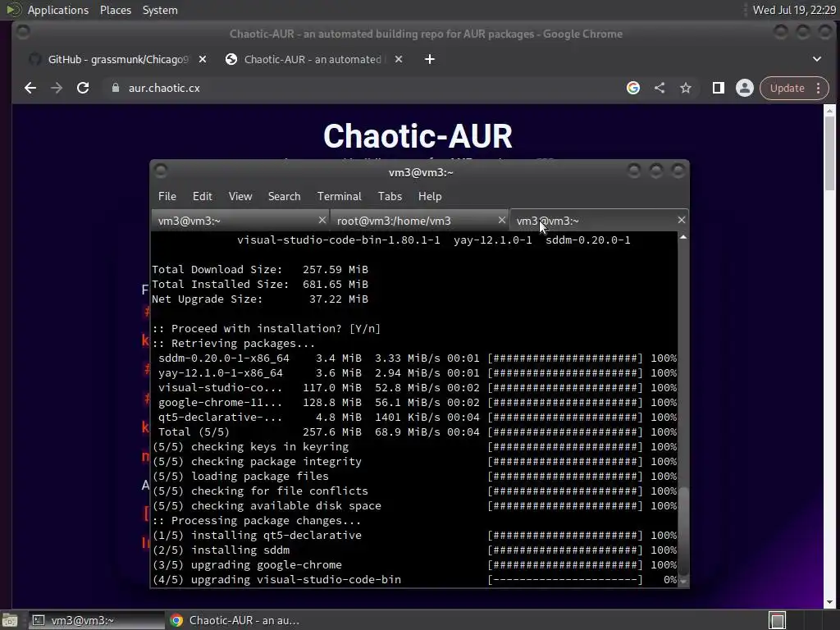Open the terminal Edit menu
Viewport: 840px width, 630px height.
203,196
